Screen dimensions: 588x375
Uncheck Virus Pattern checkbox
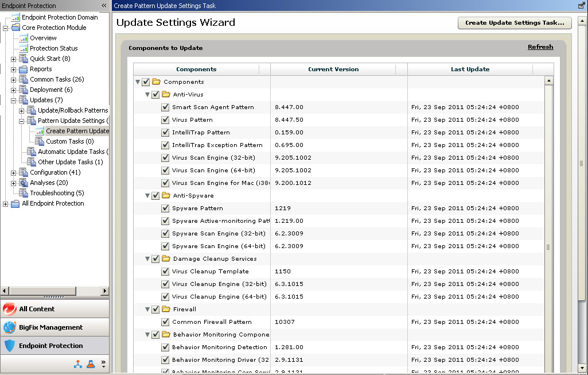[165, 120]
